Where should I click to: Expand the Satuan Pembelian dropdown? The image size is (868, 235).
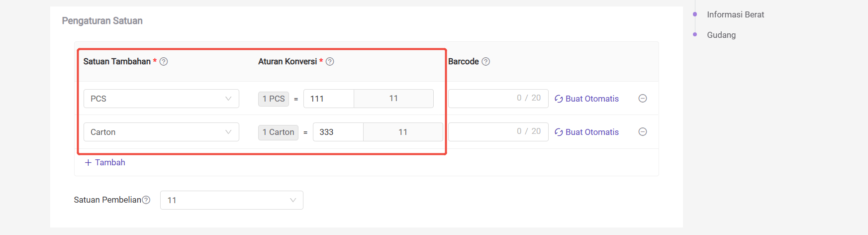[232, 200]
